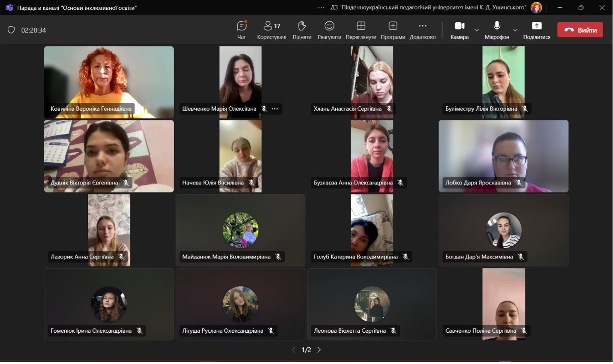Click muted mic icon of Булiместру Лілія Вікторівна
Image resolution: width=613 pixels, height=364 pixels.
coord(525,109)
